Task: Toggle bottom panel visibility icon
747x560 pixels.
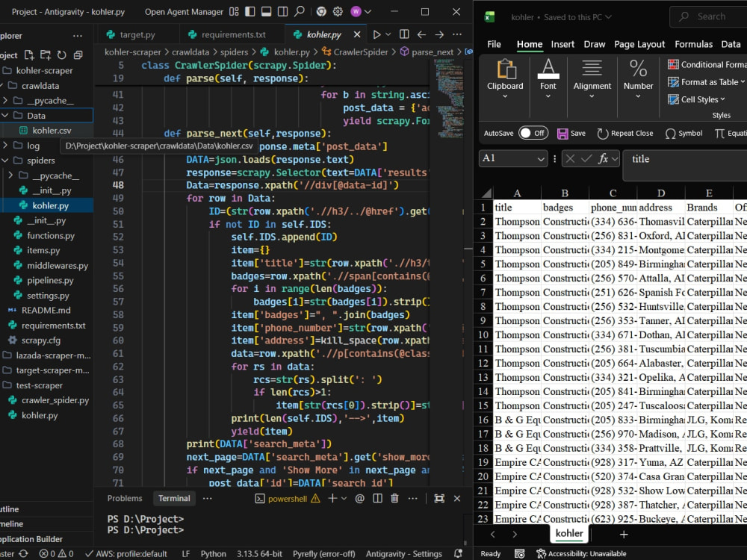Action: click(267, 11)
